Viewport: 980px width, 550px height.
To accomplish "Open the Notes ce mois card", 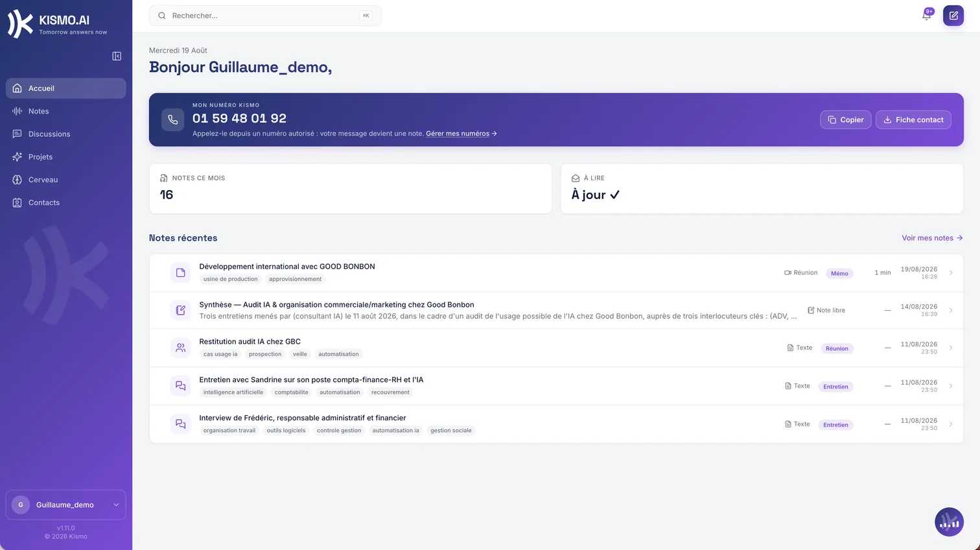I will click(x=351, y=188).
